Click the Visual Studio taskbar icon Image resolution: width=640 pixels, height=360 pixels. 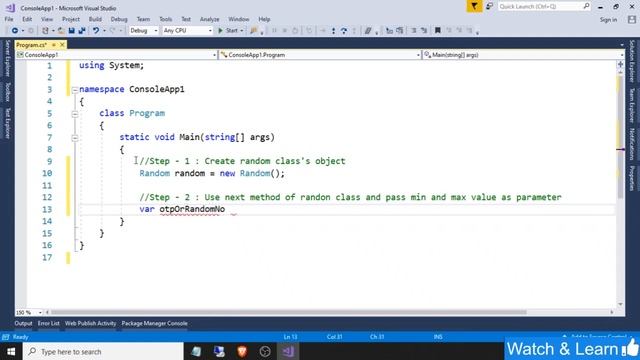point(288,351)
